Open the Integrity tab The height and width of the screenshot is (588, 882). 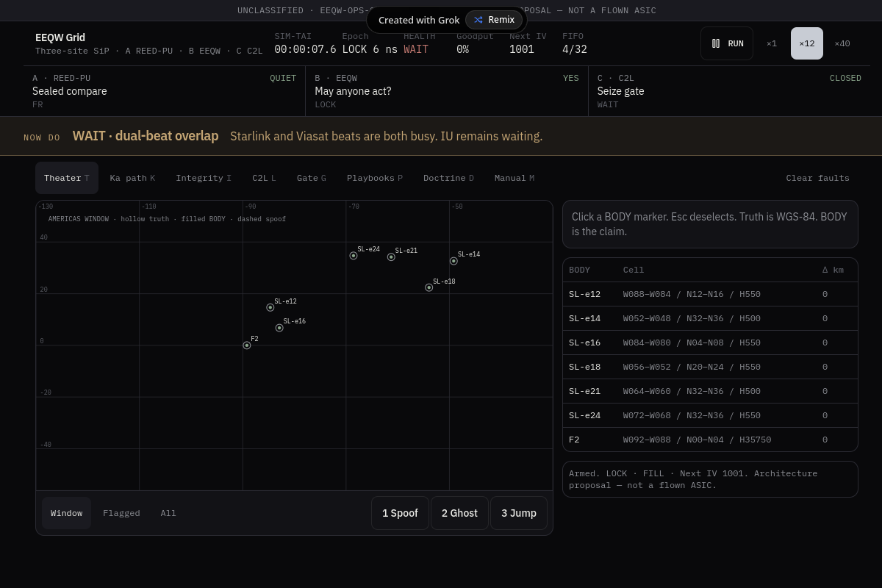[204, 178]
